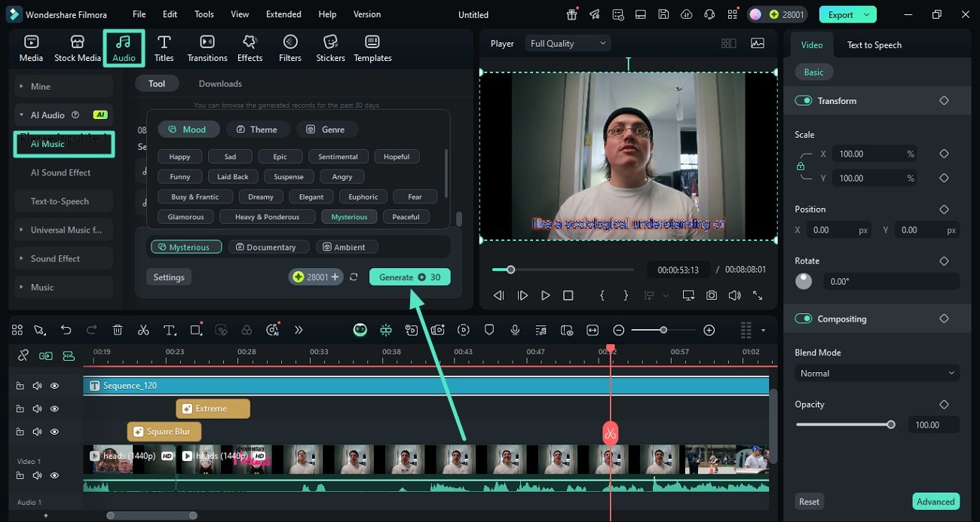Toggle the Transform switch
The width and height of the screenshot is (980, 522).
(804, 100)
